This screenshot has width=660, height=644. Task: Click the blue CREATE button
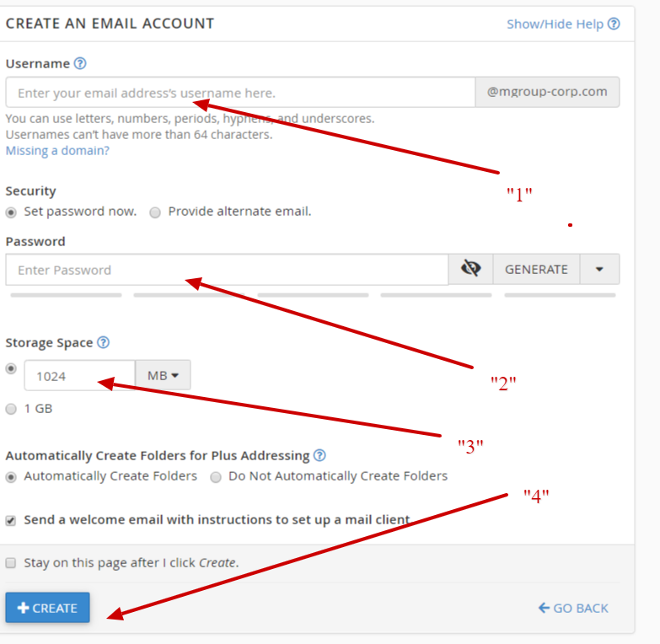pos(47,608)
